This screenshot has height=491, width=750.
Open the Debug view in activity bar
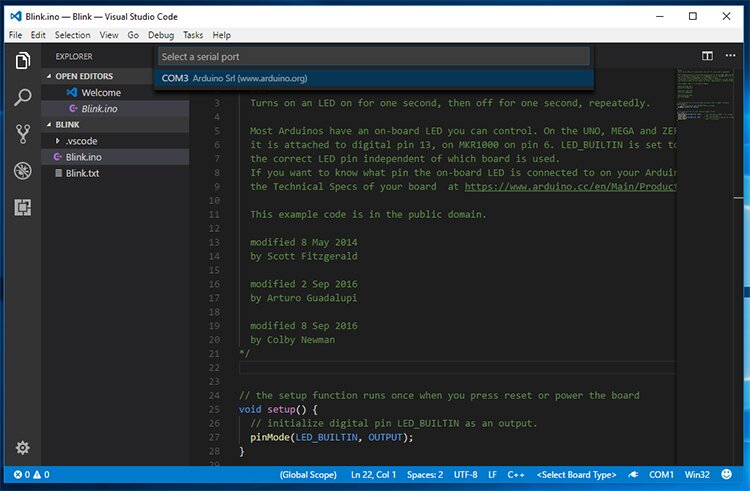pos(22,171)
